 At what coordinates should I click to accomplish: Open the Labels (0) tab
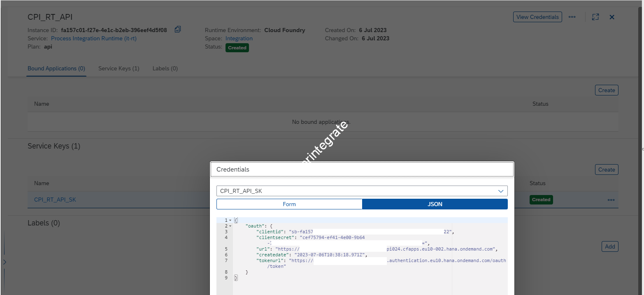165,68
